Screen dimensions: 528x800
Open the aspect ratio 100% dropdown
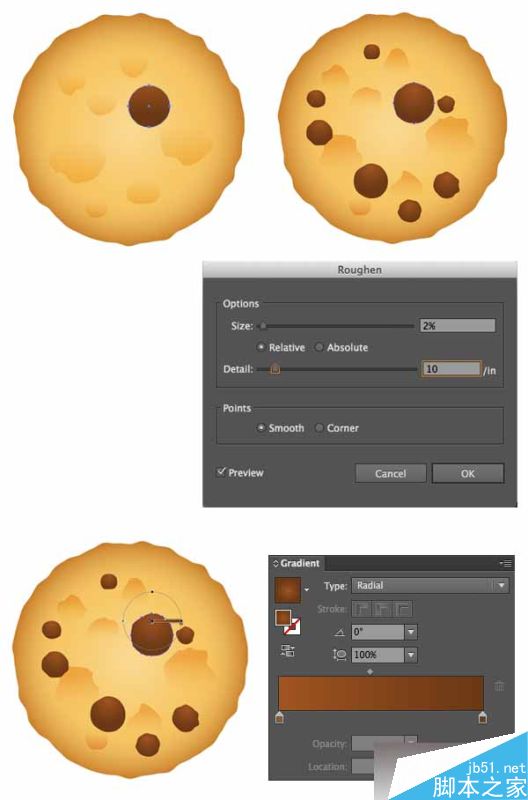tap(411, 655)
